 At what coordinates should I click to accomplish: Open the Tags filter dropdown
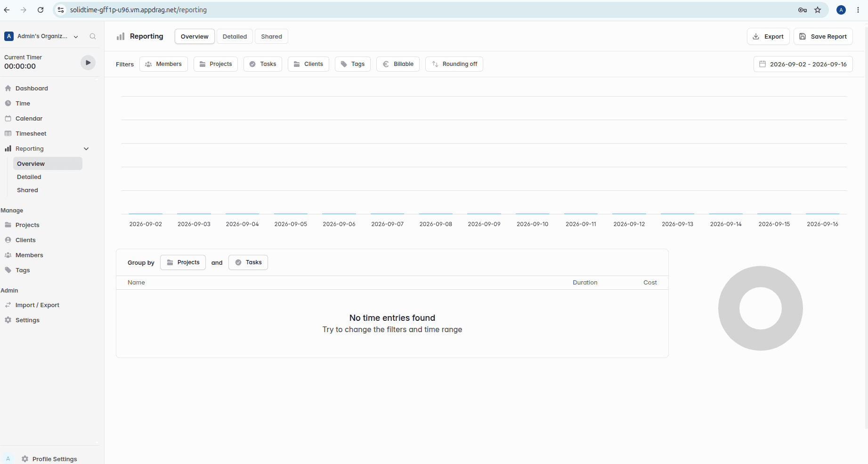click(x=353, y=64)
